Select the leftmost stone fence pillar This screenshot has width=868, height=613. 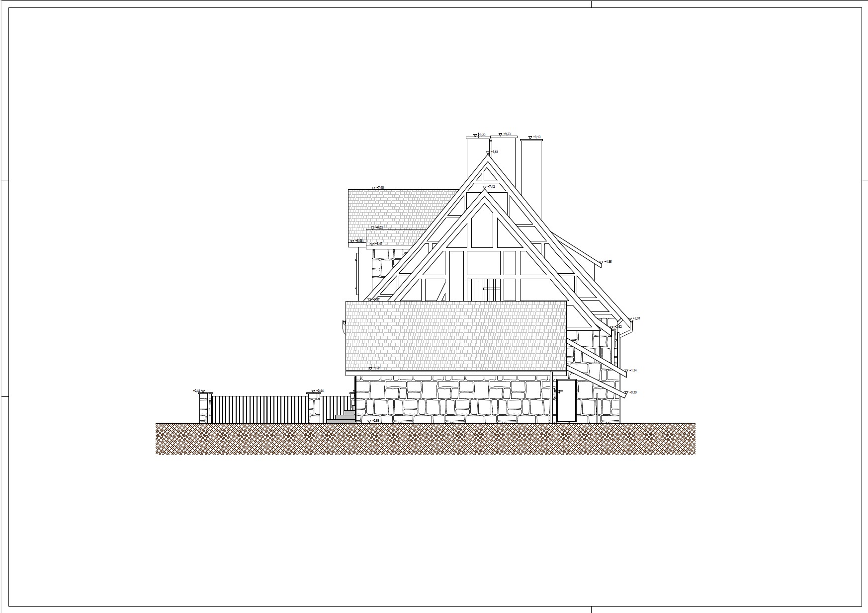pos(203,408)
